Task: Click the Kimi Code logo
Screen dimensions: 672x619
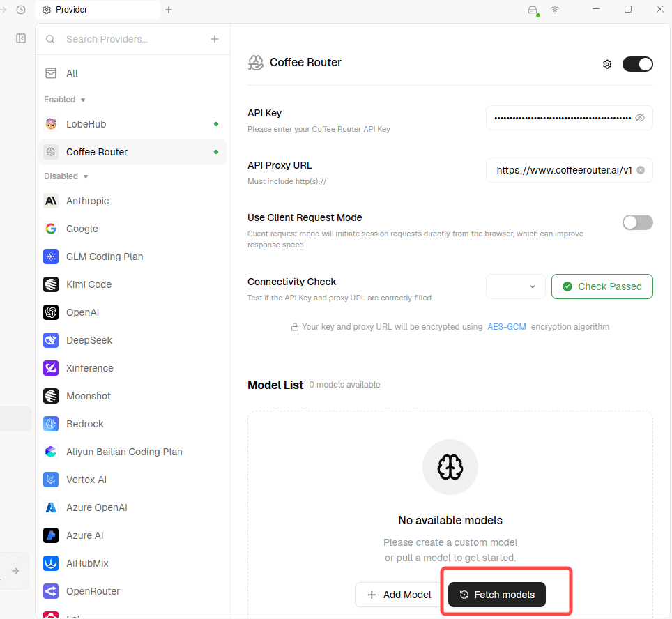Action: 51,284
